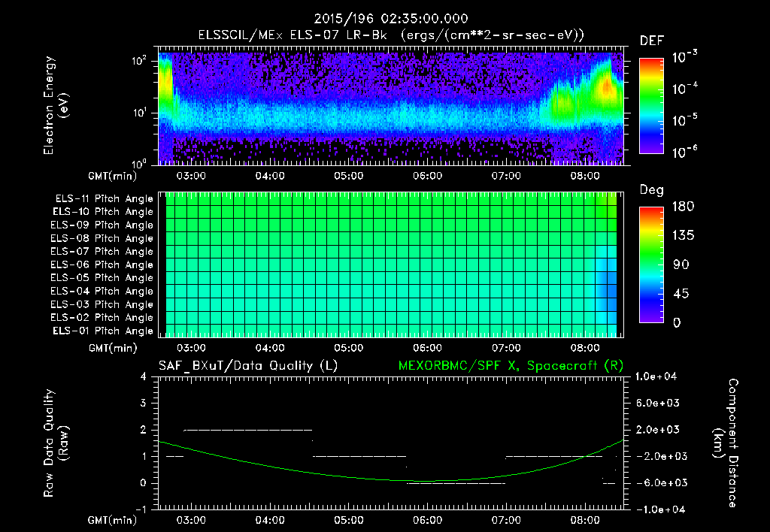The height and width of the screenshot is (532, 770).
Task: Click the Electron Energy (eV) axis label
Action: tap(56, 105)
